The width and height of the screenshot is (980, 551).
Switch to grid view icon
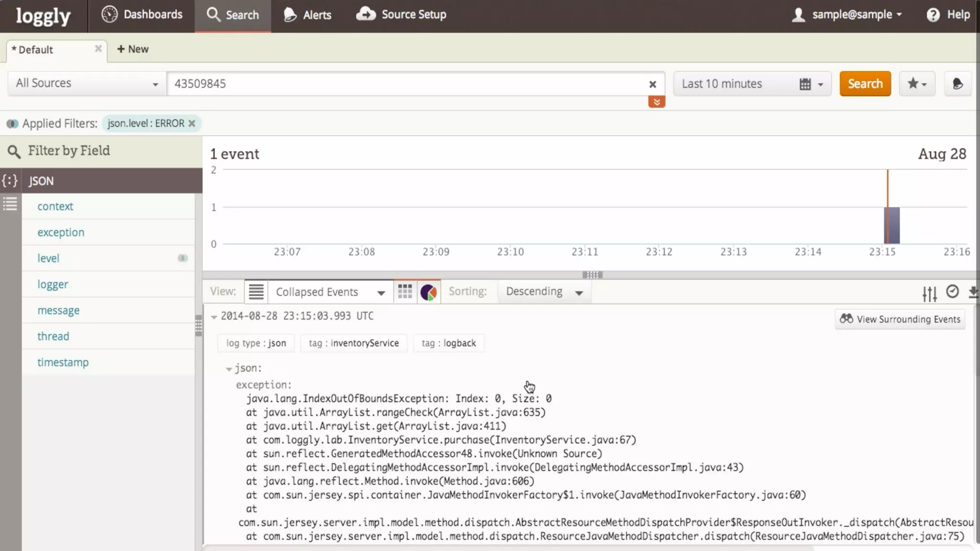pos(405,291)
